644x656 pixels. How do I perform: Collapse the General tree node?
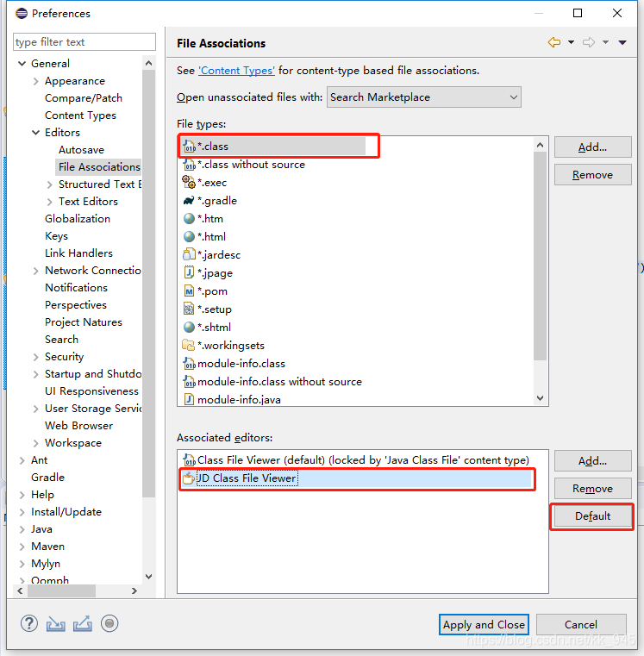22,64
